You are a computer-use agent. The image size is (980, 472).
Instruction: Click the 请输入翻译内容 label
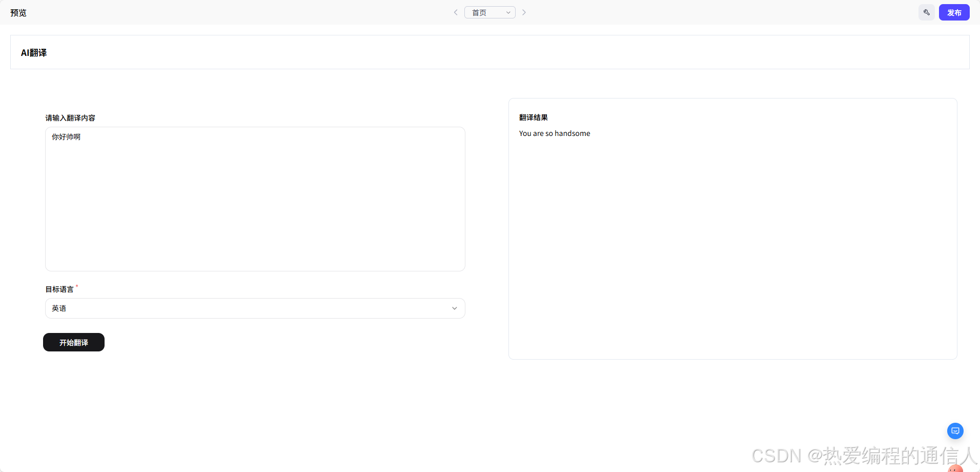70,118
